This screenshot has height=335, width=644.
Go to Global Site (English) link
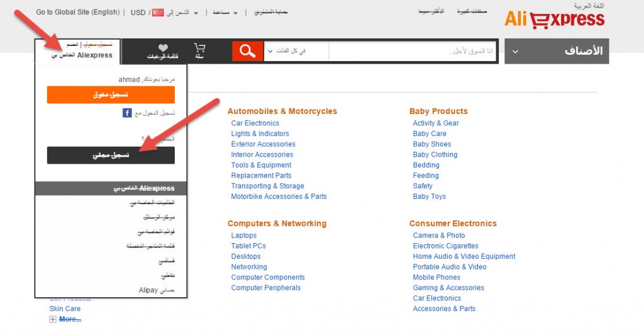[77, 13]
